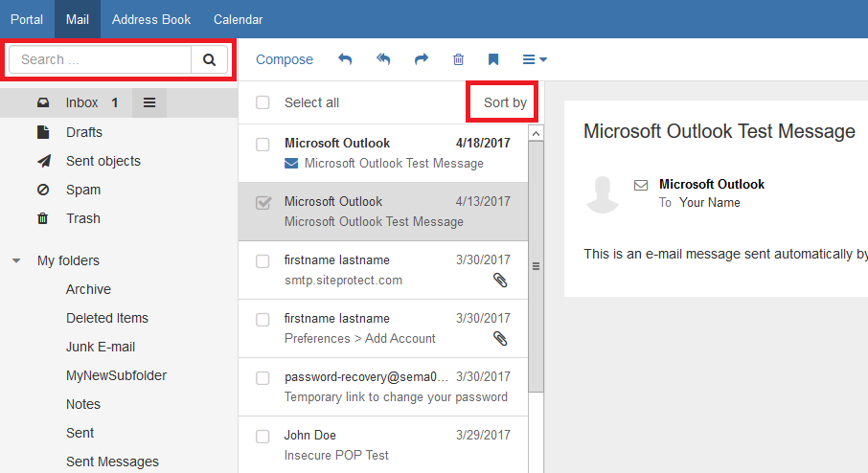The width and height of the screenshot is (868, 473).
Task: Click unread envelope icon on 4/18/2017 message
Action: pos(291,164)
